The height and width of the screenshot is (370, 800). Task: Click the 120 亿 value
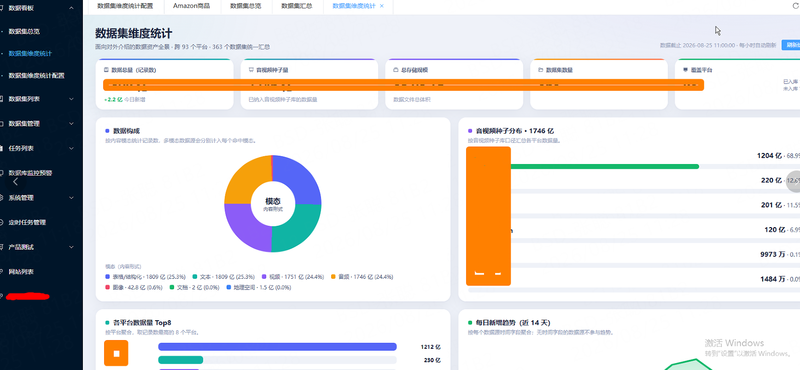coord(774,230)
